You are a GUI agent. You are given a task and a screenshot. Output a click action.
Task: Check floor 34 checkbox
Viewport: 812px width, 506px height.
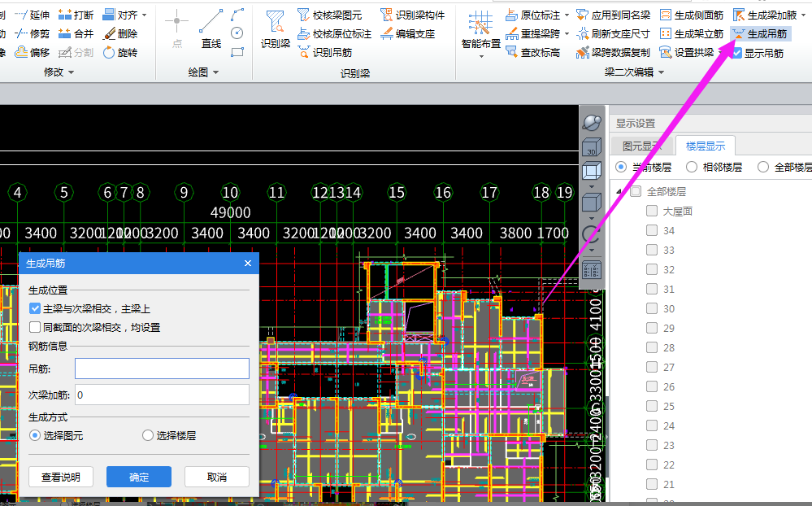click(x=652, y=230)
